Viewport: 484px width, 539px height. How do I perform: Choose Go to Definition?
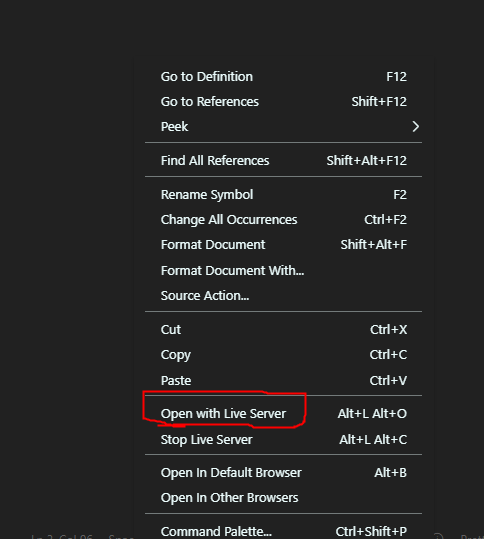click(284, 77)
